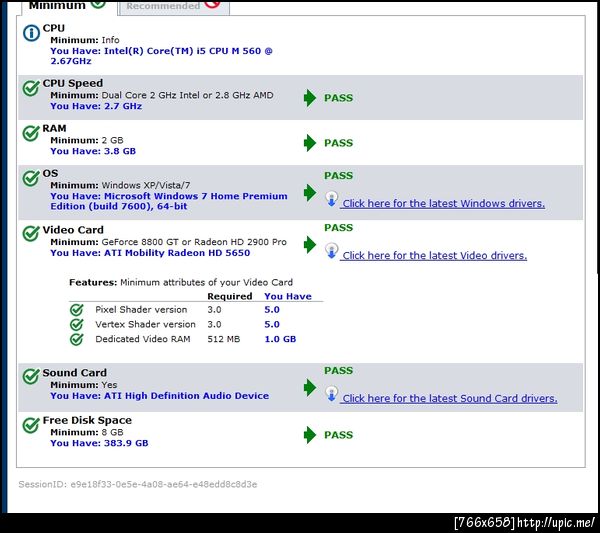The height and width of the screenshot is (533, 600).
Task: Click the CPU Speed PASS result text
Action: pyautogui.click(x=339, y=98)
